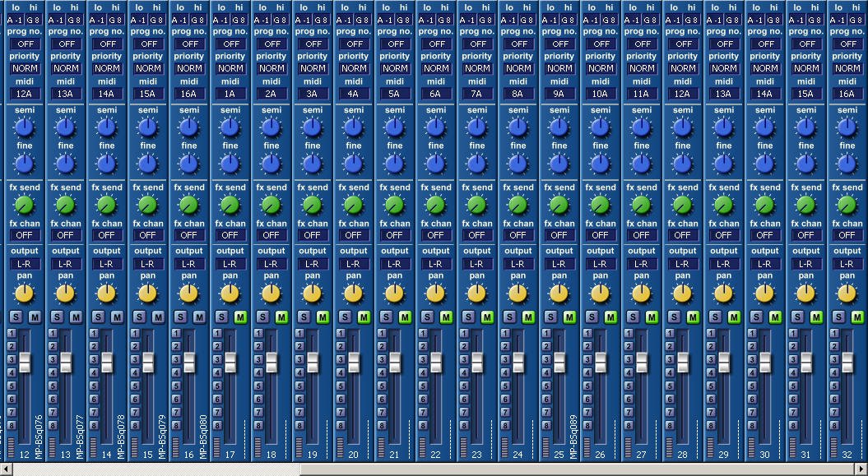Image resolution: width=868 pixels, height=476 pixels.
Task: Click the channel 12 volume fader handle
Action: coord(25,362)
